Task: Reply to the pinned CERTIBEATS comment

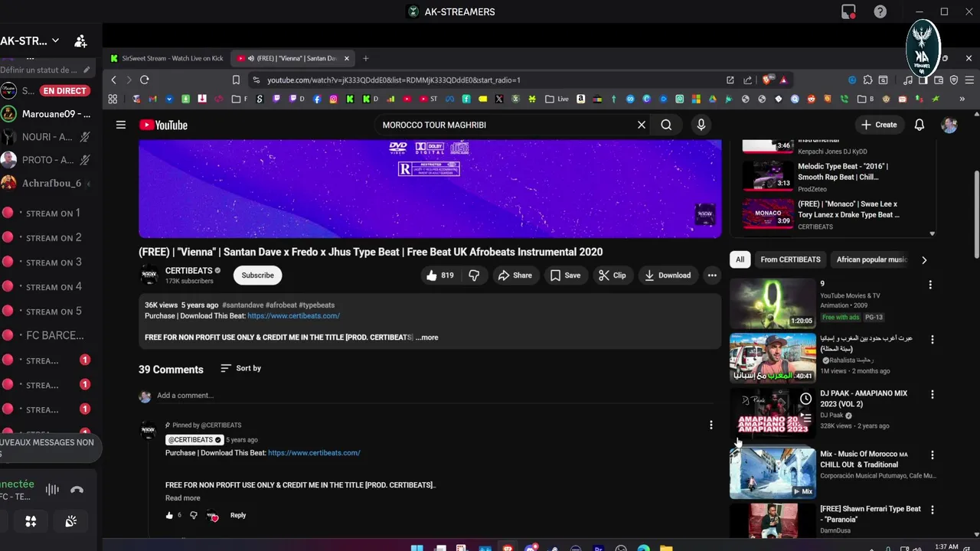Action: [x=238, y=515]
